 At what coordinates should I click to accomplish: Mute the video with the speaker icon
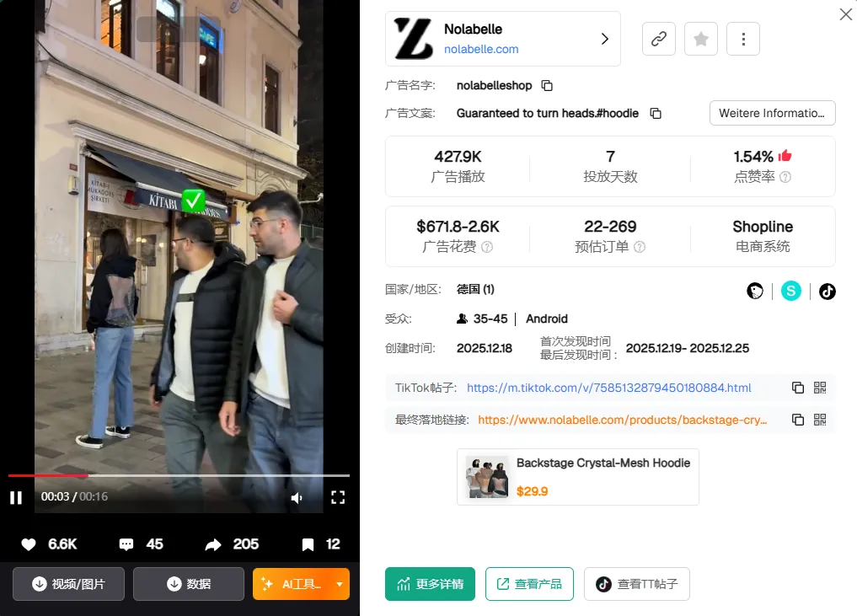pyautogui.click(x=297, y=497)
